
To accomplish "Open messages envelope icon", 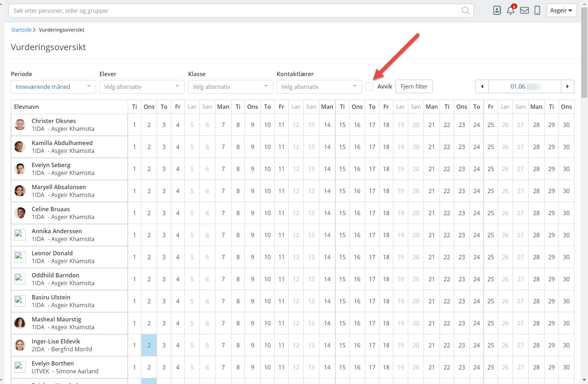I will 524,11.
